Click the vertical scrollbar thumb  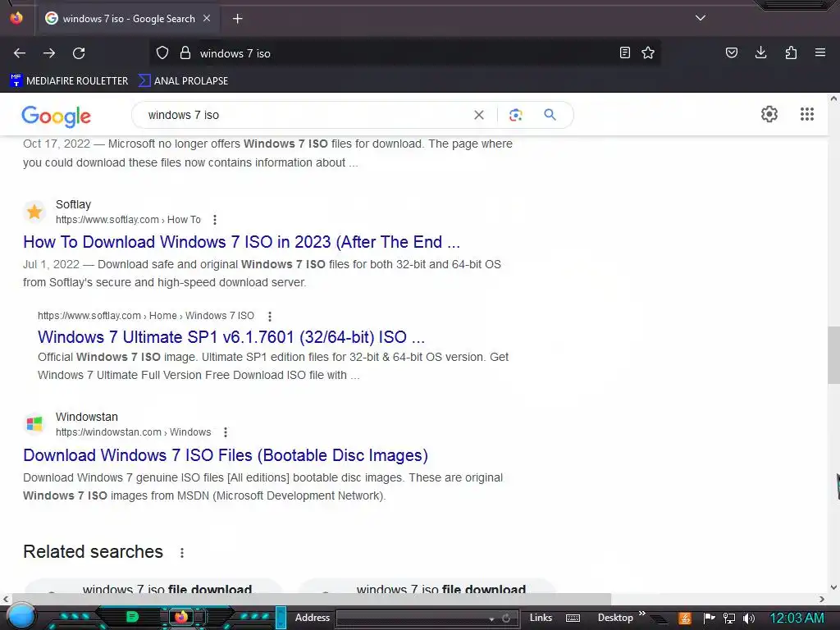833,354
